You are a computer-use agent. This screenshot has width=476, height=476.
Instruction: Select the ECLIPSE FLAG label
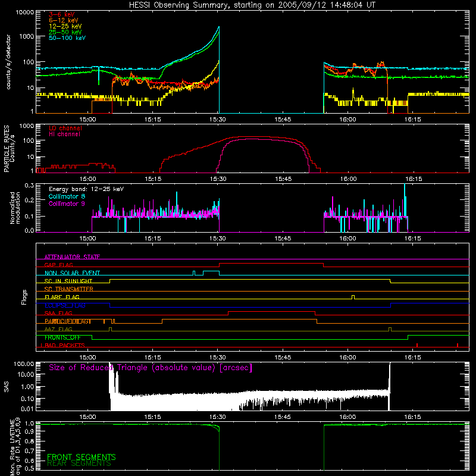click(x=65, y=305)
